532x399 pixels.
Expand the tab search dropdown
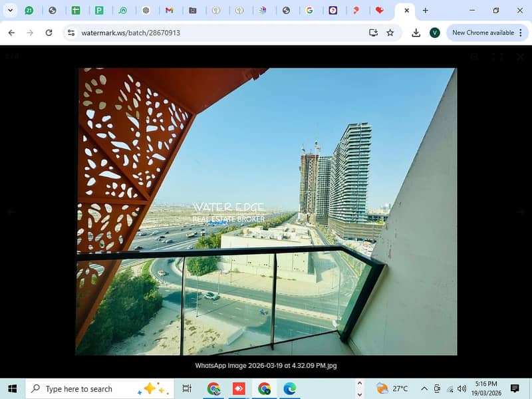coord(10,11)
